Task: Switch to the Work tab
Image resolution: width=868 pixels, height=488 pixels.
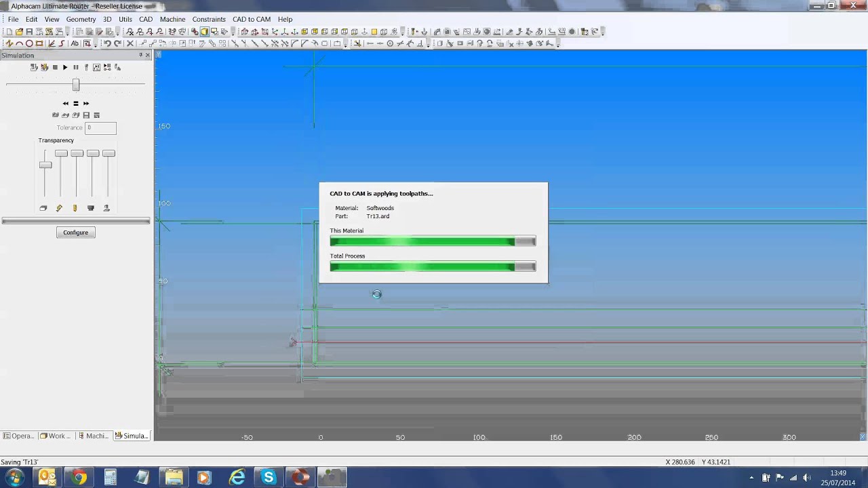Action: (x=56, y=436)
